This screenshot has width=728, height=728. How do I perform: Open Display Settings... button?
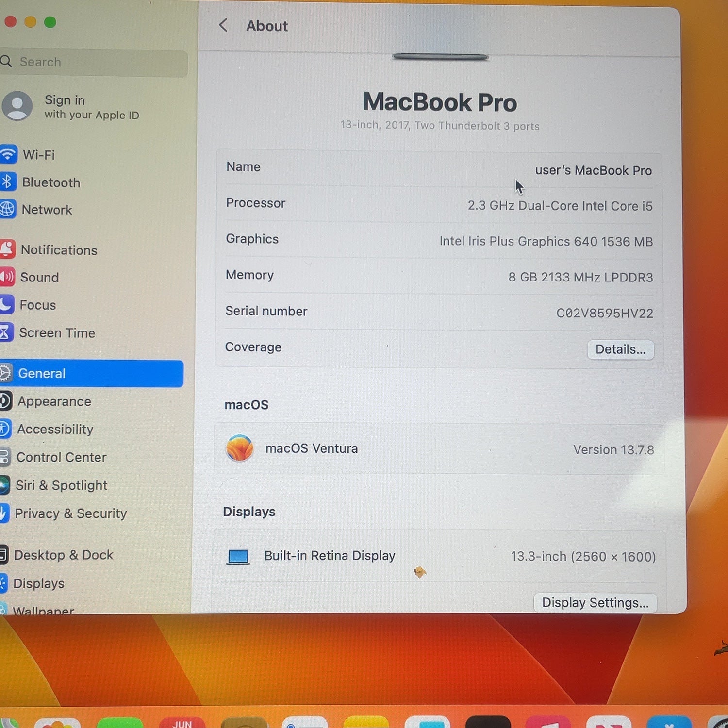(595, 602)
